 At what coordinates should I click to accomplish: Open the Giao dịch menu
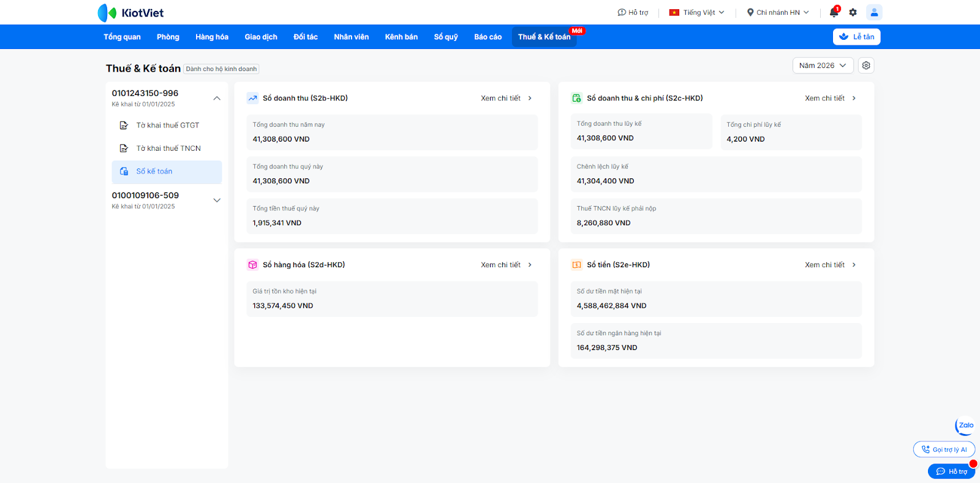click(x=261, y=37)
